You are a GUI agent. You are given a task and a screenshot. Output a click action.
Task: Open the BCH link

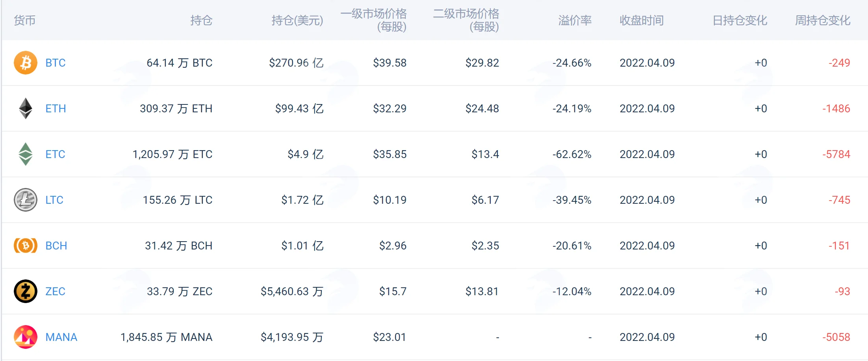pos(56,246)
